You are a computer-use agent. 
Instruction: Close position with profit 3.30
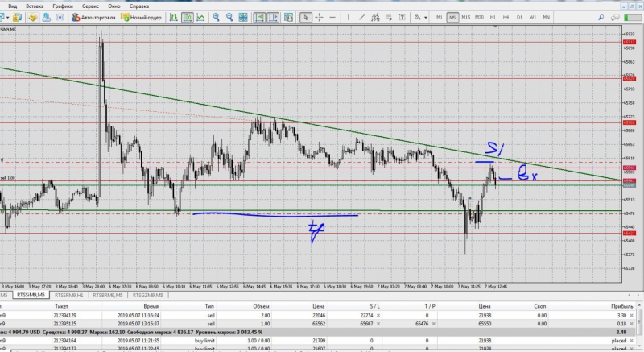pos(631,316)
